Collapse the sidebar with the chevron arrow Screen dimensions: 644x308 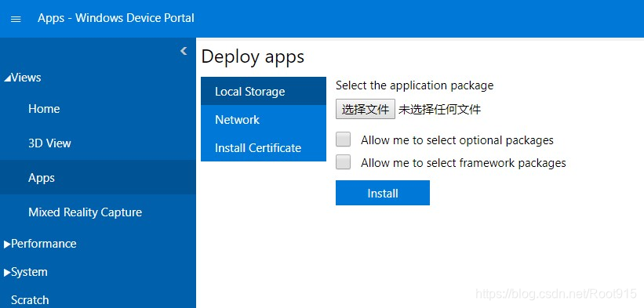184,51
